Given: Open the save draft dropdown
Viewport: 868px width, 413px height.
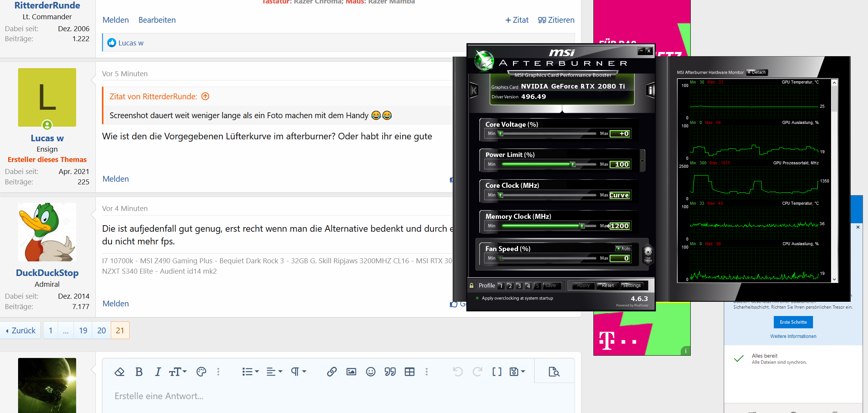Looking at the screenshot, I should point(517,371).
